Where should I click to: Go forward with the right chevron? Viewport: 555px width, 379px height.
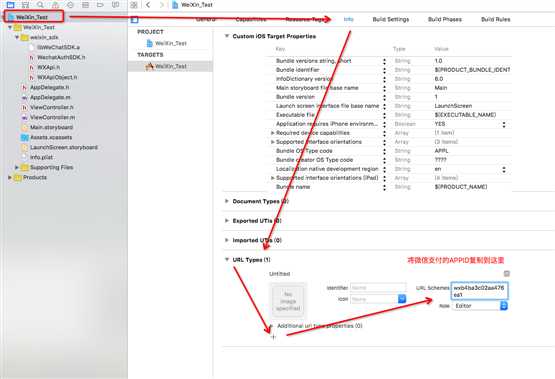click(161, 5)
